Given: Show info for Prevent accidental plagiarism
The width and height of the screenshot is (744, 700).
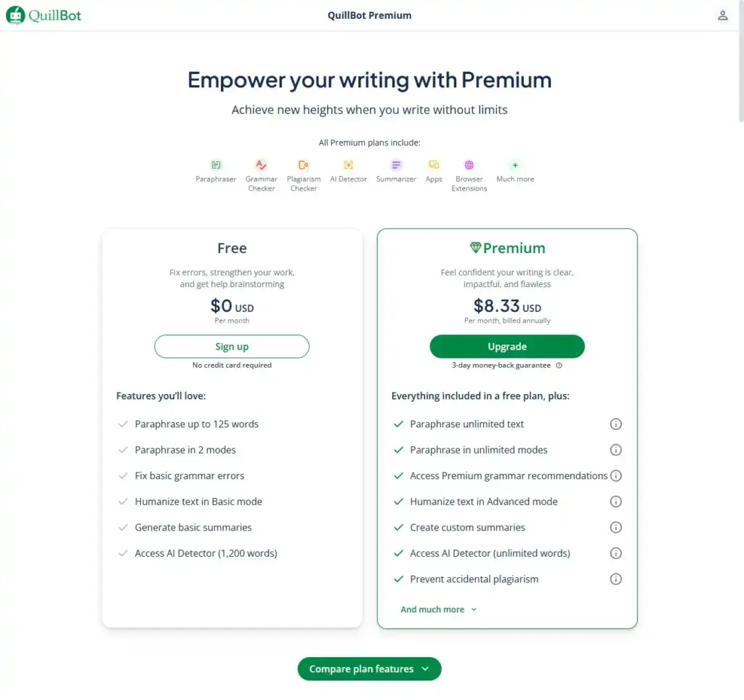Looking at the screenshot, I should (615, 579).
